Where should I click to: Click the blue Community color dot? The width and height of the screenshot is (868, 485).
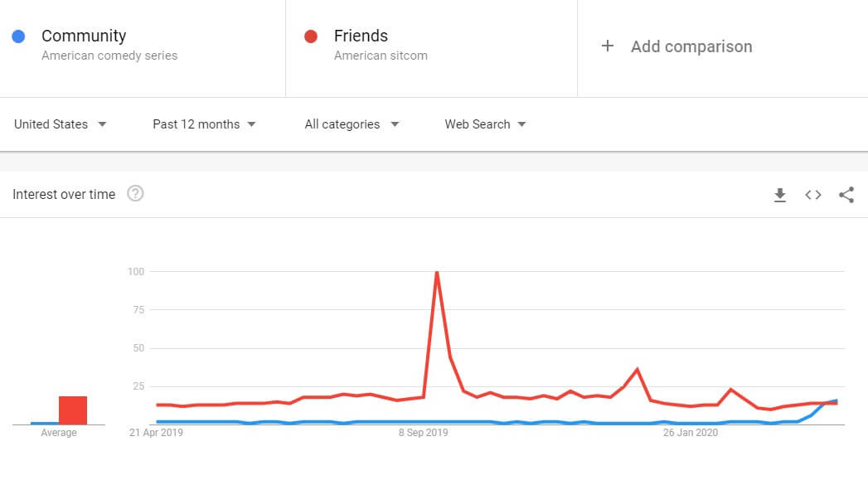coord(19,36)
